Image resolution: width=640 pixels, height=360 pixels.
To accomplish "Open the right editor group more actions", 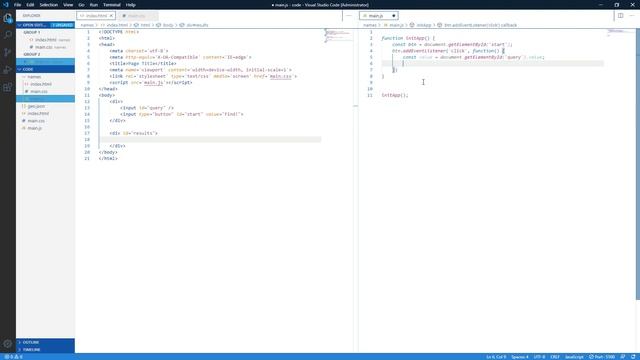I will click(632, 16).
